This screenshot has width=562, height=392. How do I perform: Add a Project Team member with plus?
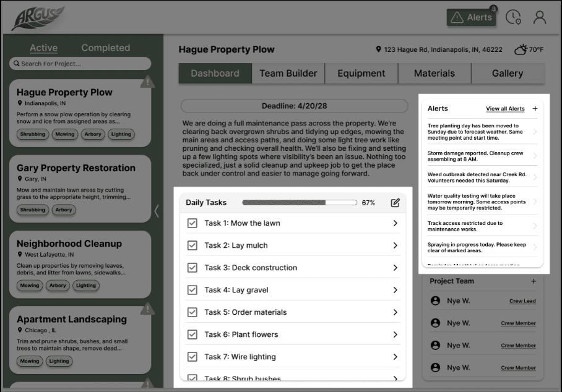click(534, 281)
